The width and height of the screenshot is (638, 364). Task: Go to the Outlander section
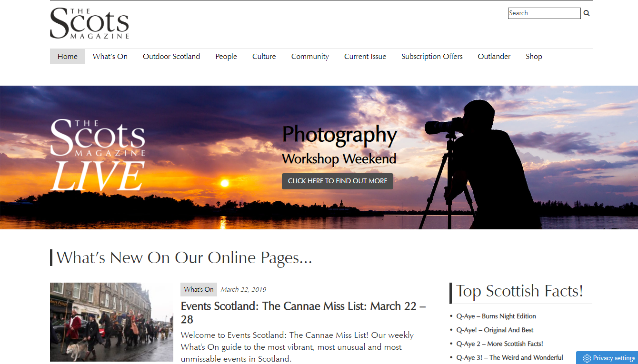pos(494,57)
